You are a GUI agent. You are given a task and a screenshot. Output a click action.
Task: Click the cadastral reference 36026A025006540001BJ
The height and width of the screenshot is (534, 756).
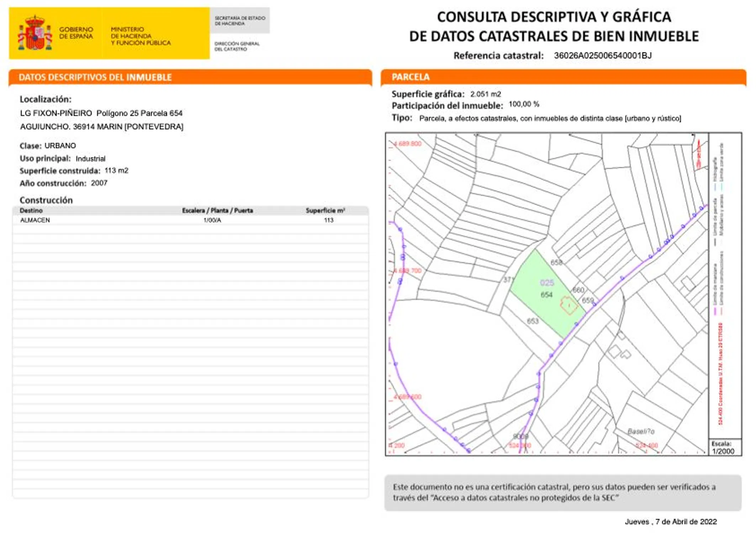tap(603, 56)
